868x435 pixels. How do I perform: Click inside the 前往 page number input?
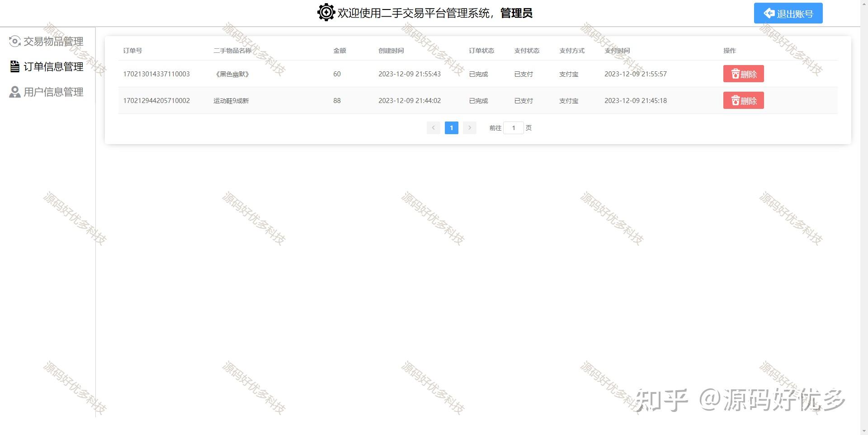click(x=514, y=128)
